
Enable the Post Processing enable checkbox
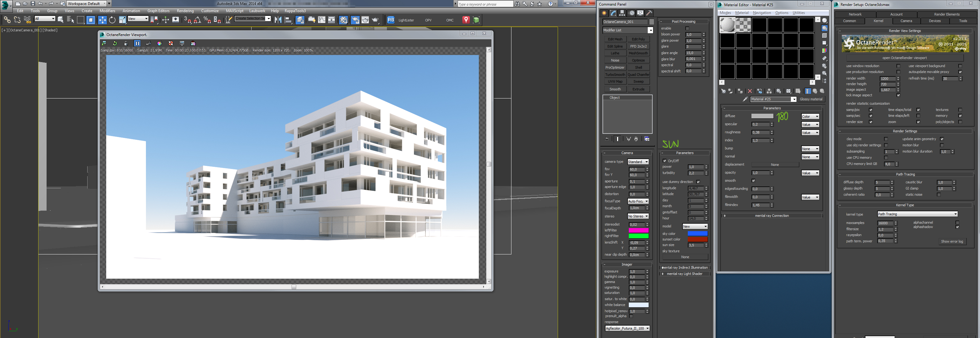(x=687, y=28)
